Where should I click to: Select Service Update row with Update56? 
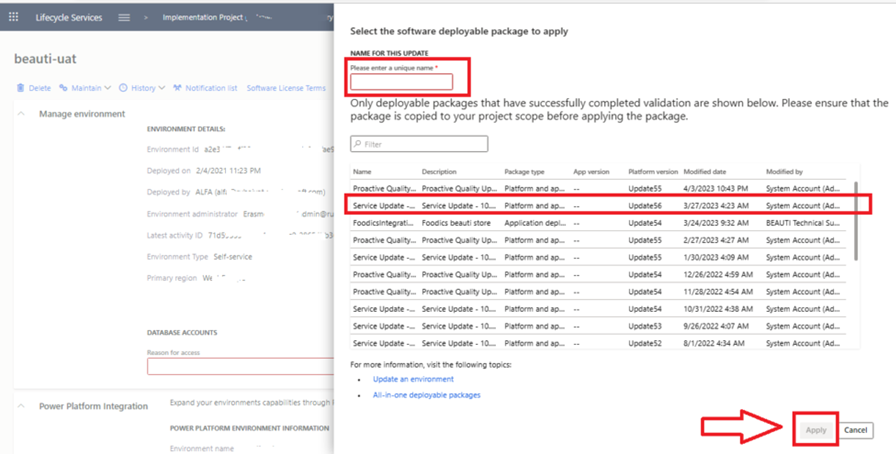tap(598, 206)
